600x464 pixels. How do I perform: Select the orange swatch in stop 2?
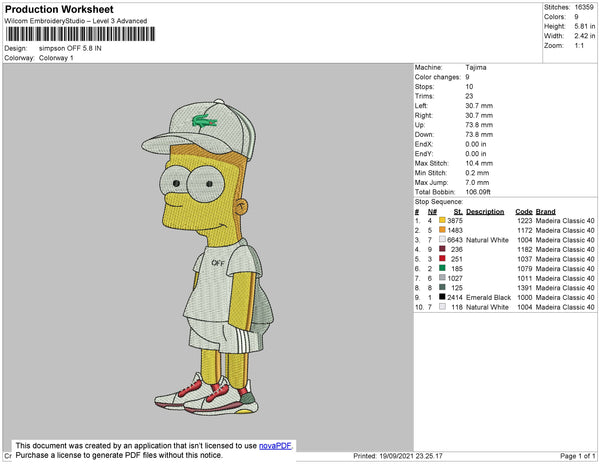pyautogui.click(x=442, y=230)
